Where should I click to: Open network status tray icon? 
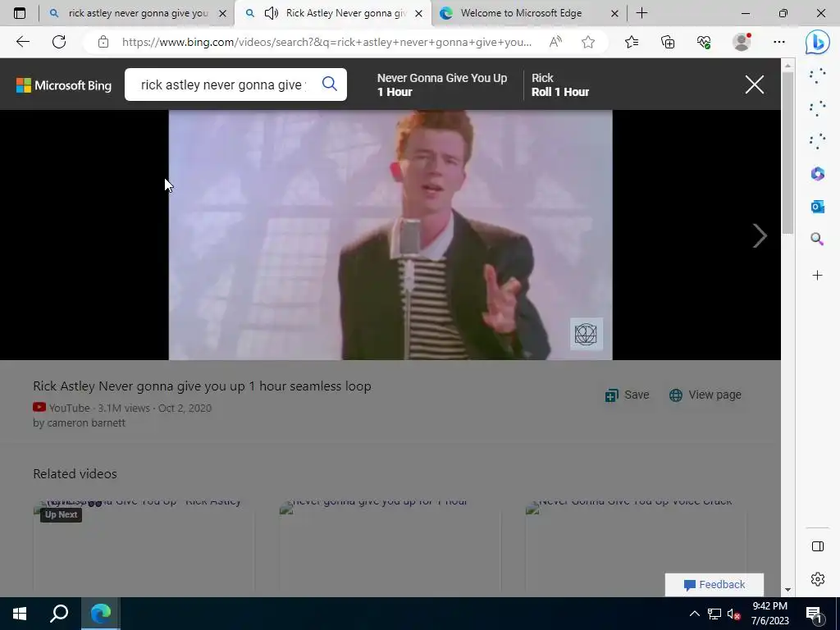[x=714, y=614]
